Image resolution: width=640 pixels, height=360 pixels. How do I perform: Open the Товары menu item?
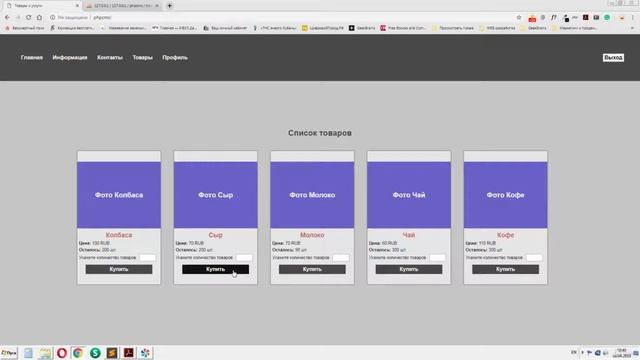tap(142, 58)
